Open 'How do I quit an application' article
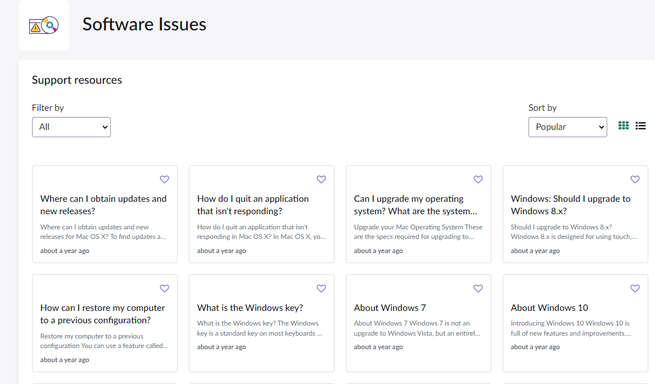 (253, 205)
